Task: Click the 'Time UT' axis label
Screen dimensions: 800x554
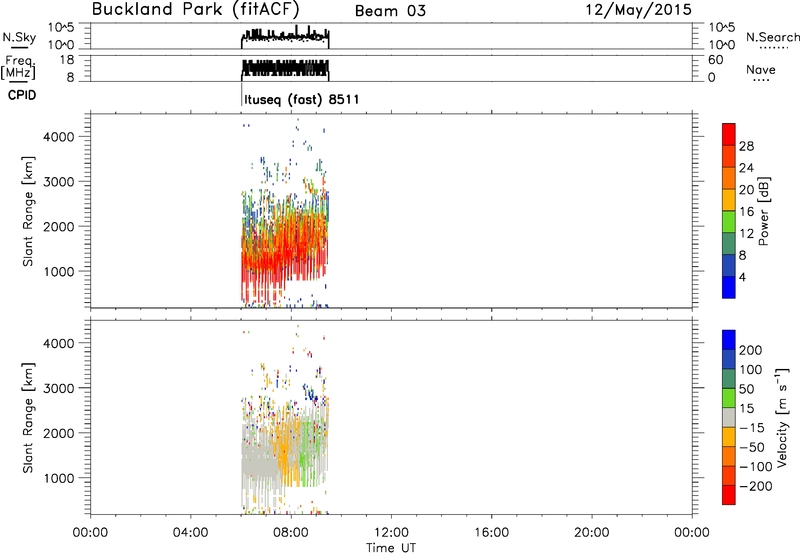Action: click(391, 548)
